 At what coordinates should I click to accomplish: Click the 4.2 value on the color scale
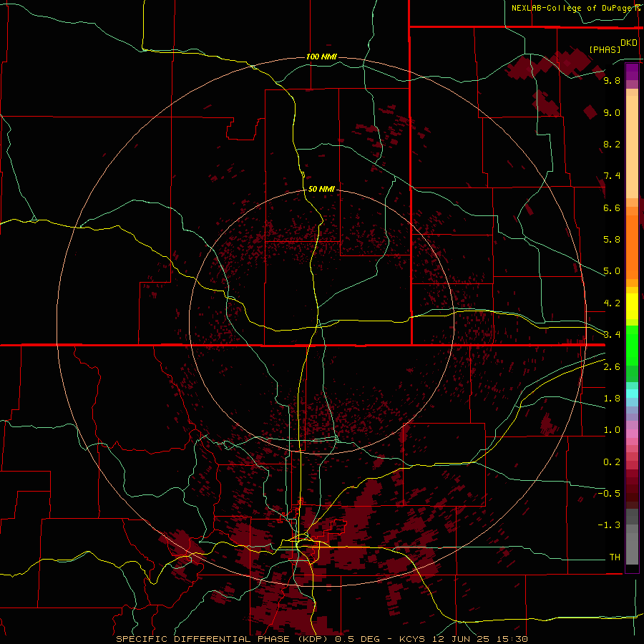612,303
